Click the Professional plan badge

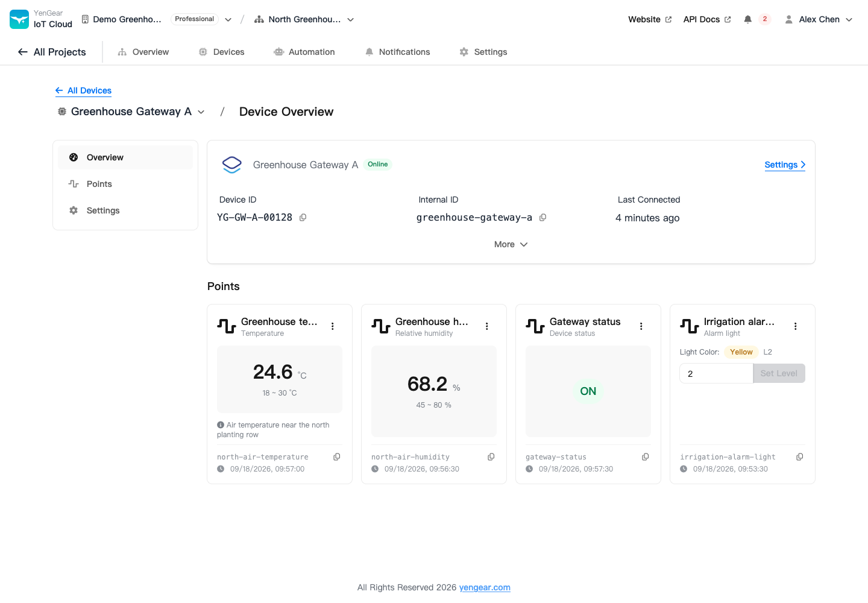pos(194,19)
